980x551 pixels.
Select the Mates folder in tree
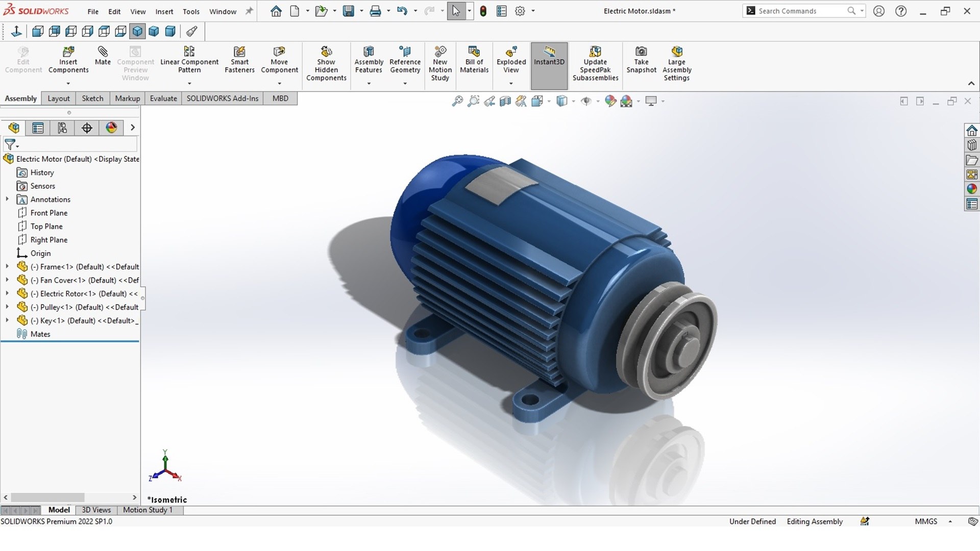[x=34, y=334]
